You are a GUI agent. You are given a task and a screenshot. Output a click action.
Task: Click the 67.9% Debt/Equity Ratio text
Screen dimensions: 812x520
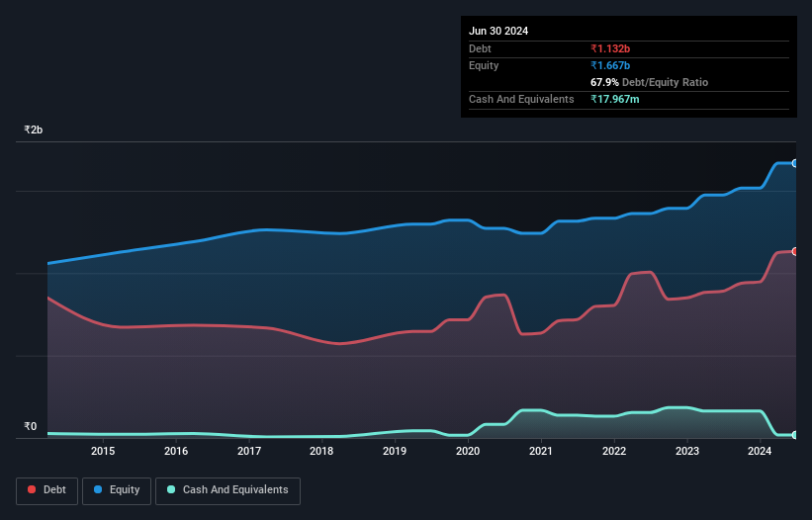(x=649, y=82)
